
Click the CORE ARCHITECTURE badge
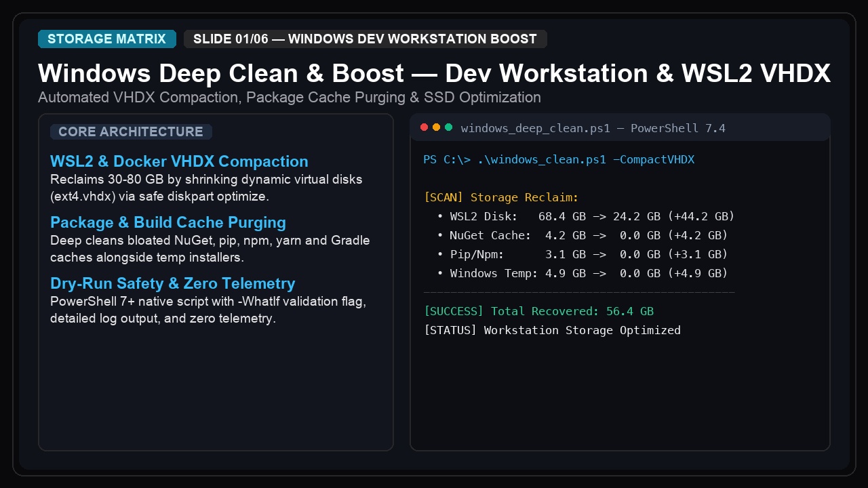[131, 131]
